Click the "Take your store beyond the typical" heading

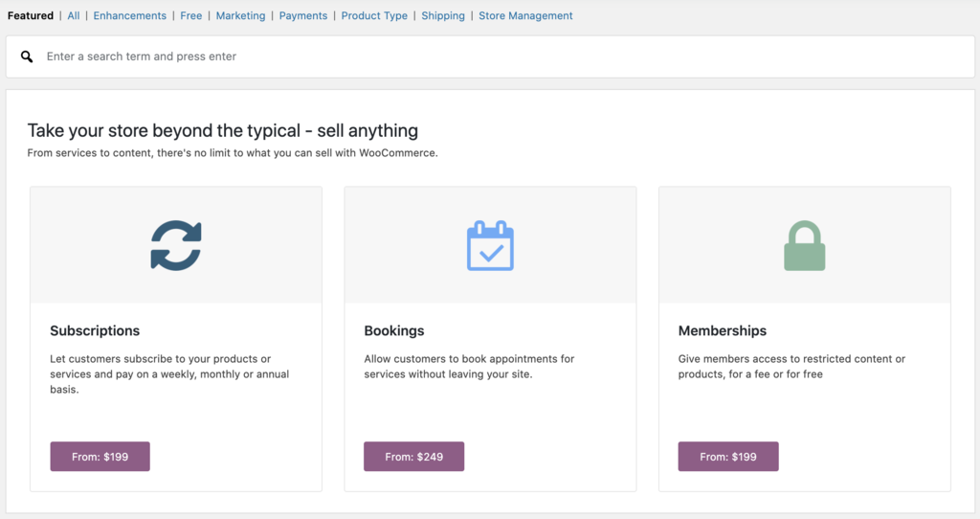(222, 130)
